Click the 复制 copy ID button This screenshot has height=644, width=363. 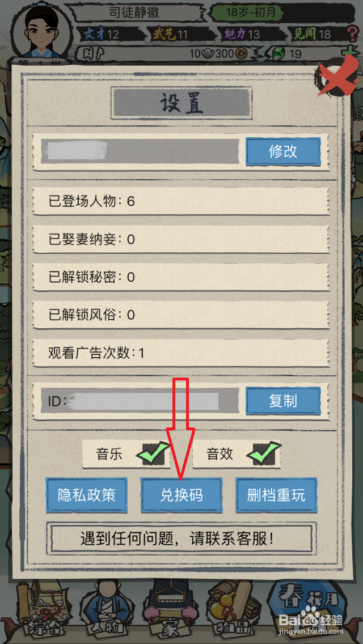coord(283,400)
